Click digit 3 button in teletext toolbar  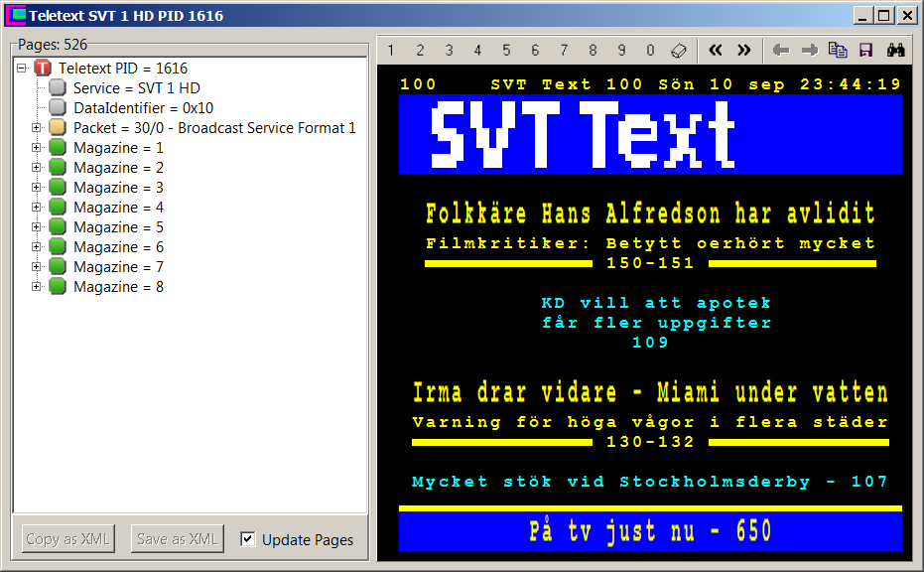point(449,50)
